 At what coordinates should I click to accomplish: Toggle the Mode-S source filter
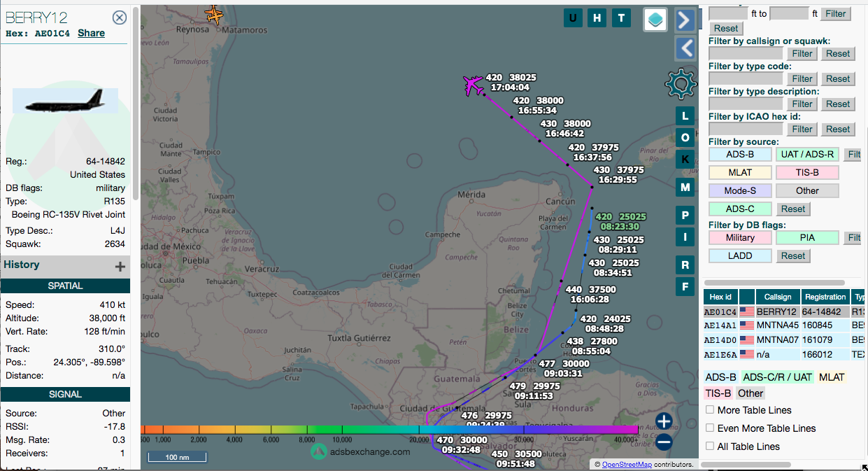[740, 190]
